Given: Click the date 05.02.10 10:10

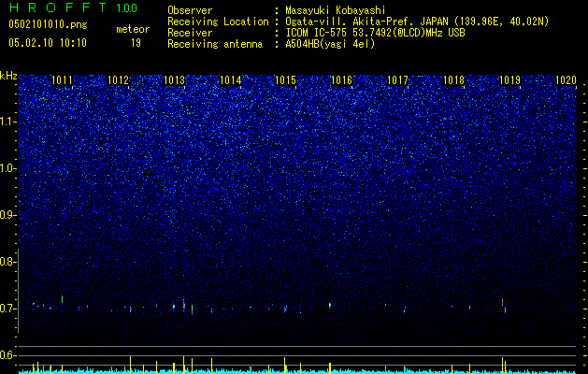Looking at the screenshot, I should click(x=48, y=43).
